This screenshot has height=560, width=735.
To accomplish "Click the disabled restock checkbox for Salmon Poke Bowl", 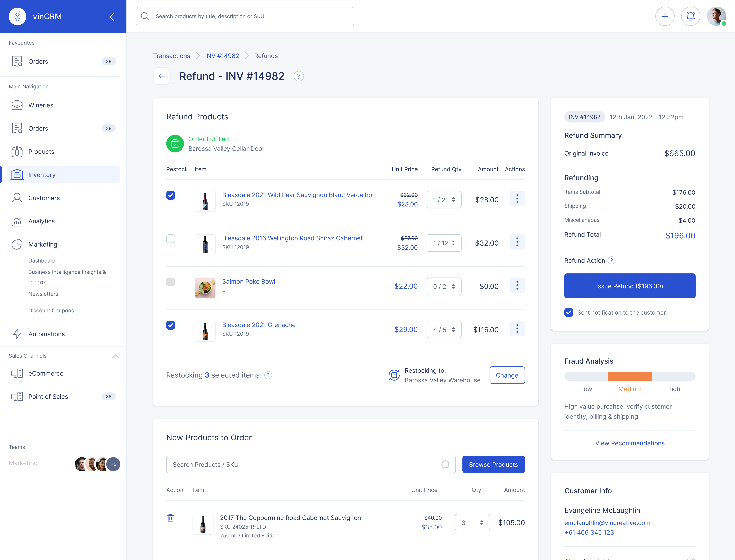I will click(x=171, y=282).
